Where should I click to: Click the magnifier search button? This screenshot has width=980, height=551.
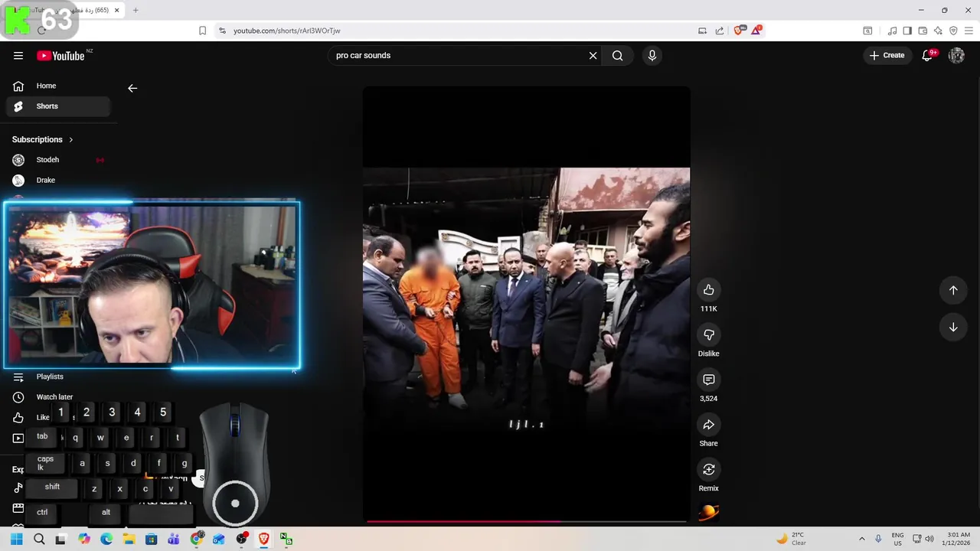(618, 55)
